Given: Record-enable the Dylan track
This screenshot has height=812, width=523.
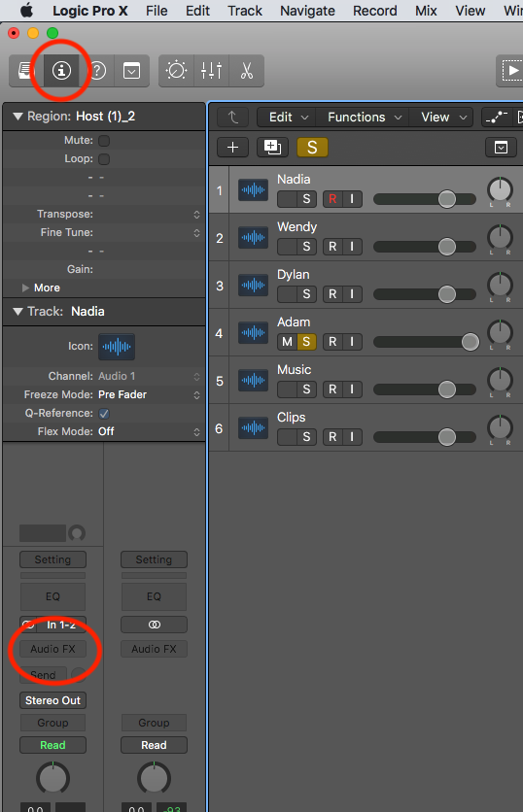Looking at the screenshot, I should (332, 294).
